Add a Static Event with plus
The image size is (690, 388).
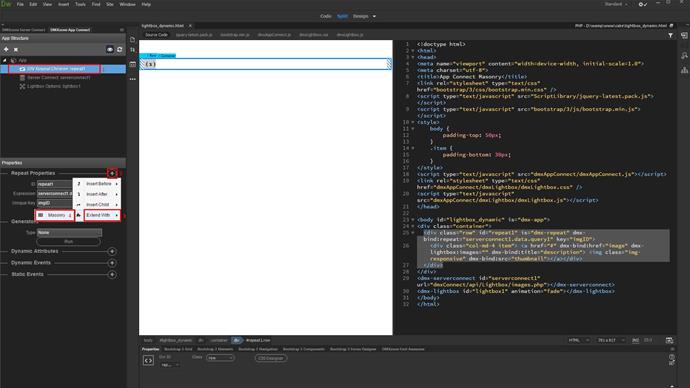tap(112, 274)
